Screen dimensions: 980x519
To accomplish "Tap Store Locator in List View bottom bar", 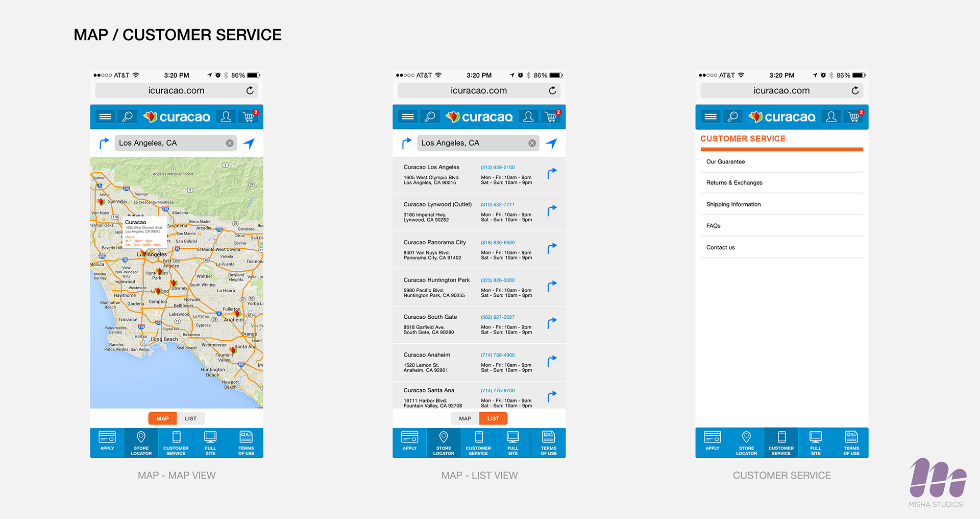I will pos(444,442).
